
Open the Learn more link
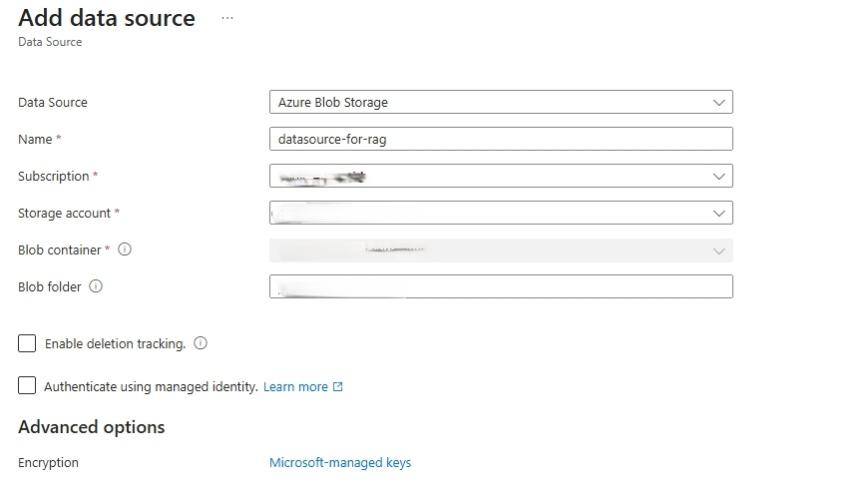[x=295, y=387]
